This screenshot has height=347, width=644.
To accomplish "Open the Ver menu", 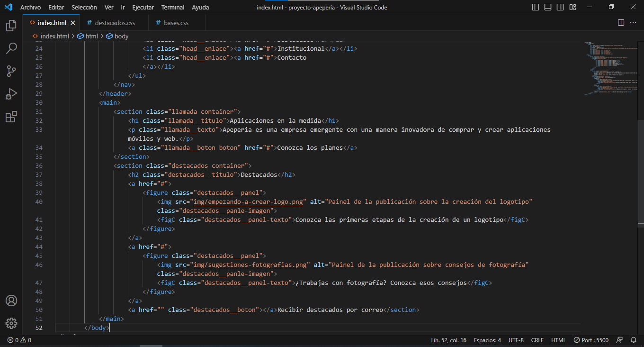I will tap(109, 7).
